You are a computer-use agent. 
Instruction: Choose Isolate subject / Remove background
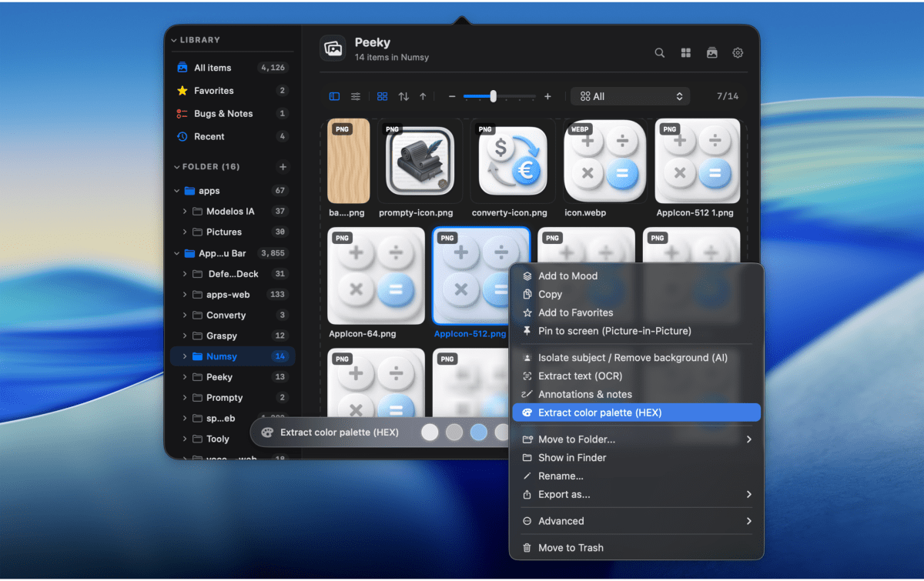[637, 358]
